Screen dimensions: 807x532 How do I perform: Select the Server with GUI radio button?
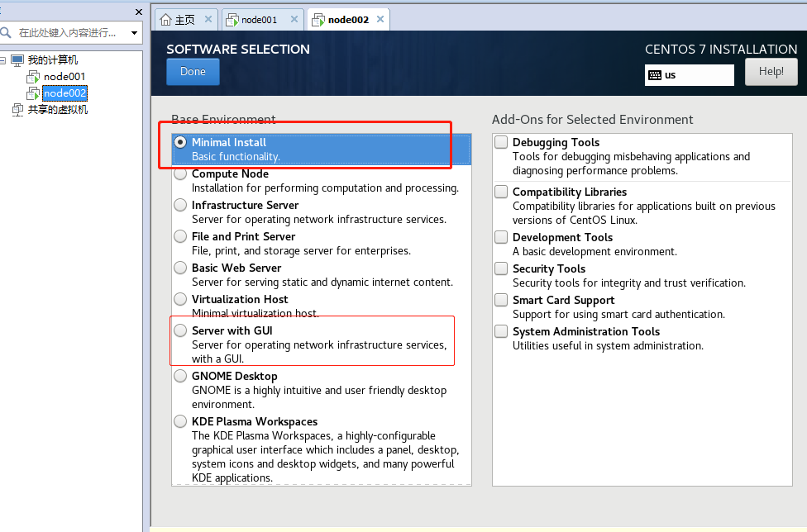[x=180, y=330]
